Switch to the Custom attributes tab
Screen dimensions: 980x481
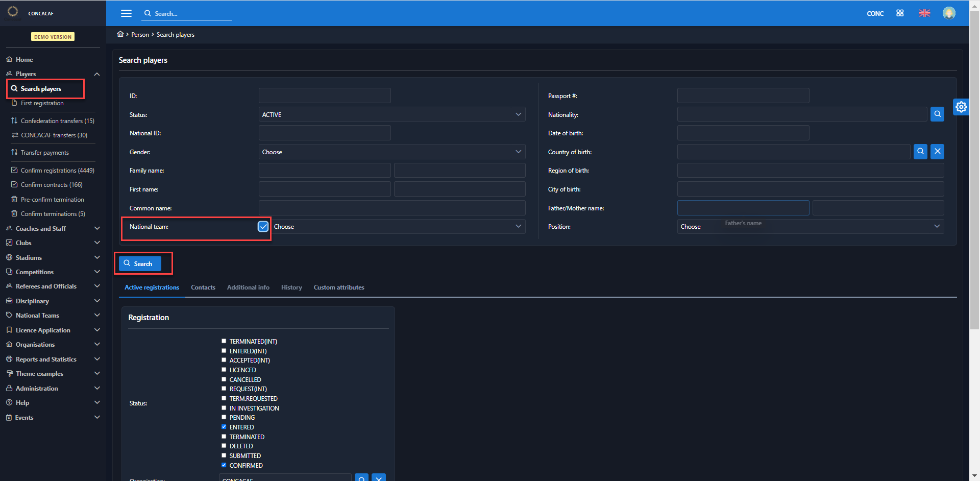pos(339,287)
